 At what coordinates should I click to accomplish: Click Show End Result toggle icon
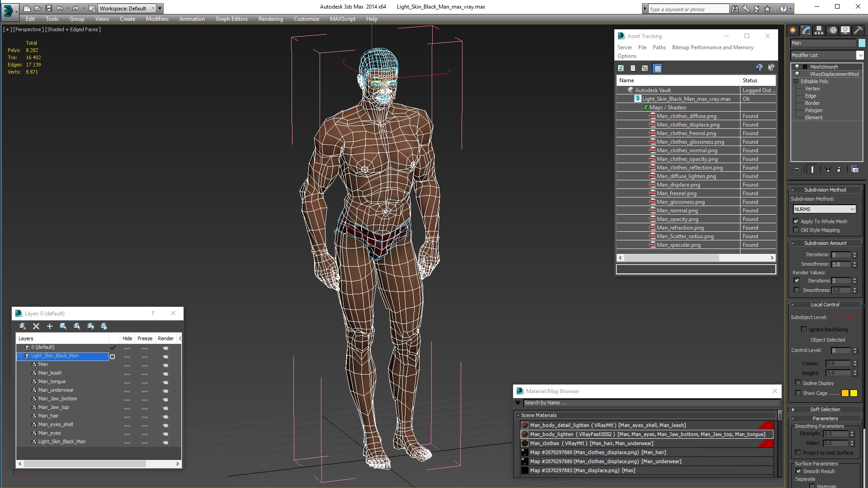point(812,169)
